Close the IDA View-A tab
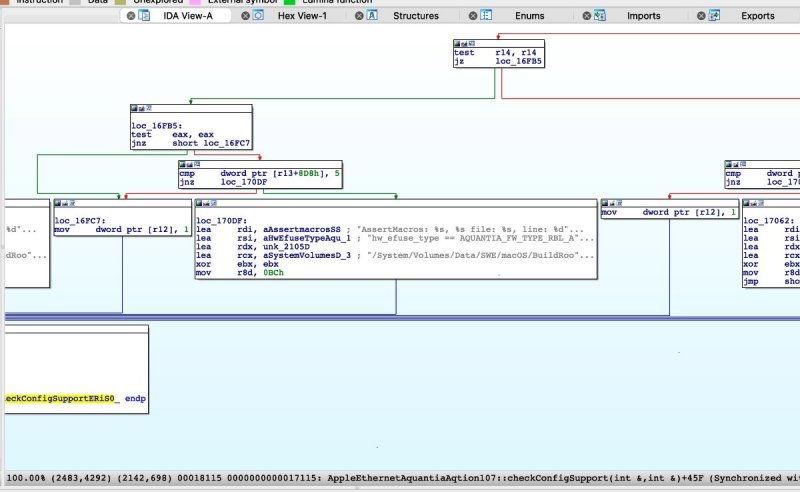 [131, 16]
